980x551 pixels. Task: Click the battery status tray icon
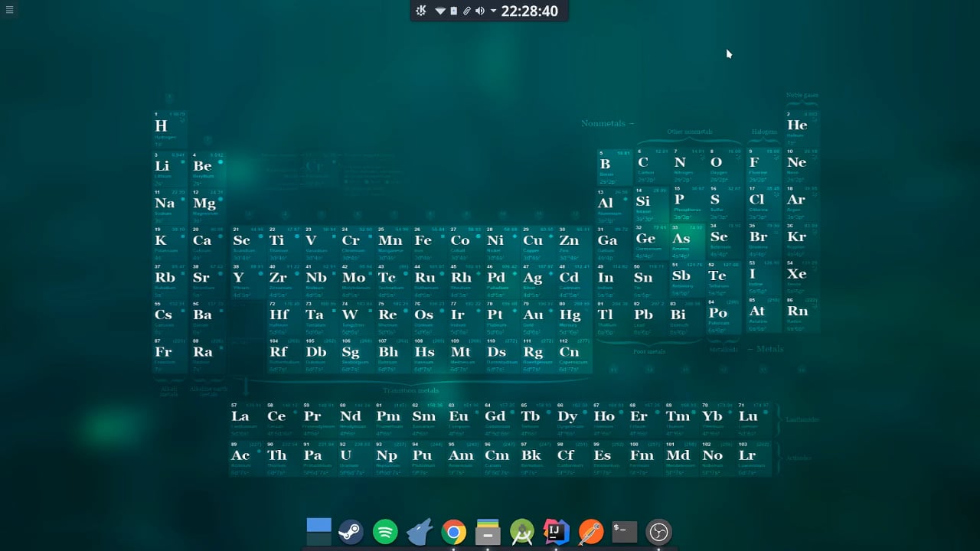point(454,11)
